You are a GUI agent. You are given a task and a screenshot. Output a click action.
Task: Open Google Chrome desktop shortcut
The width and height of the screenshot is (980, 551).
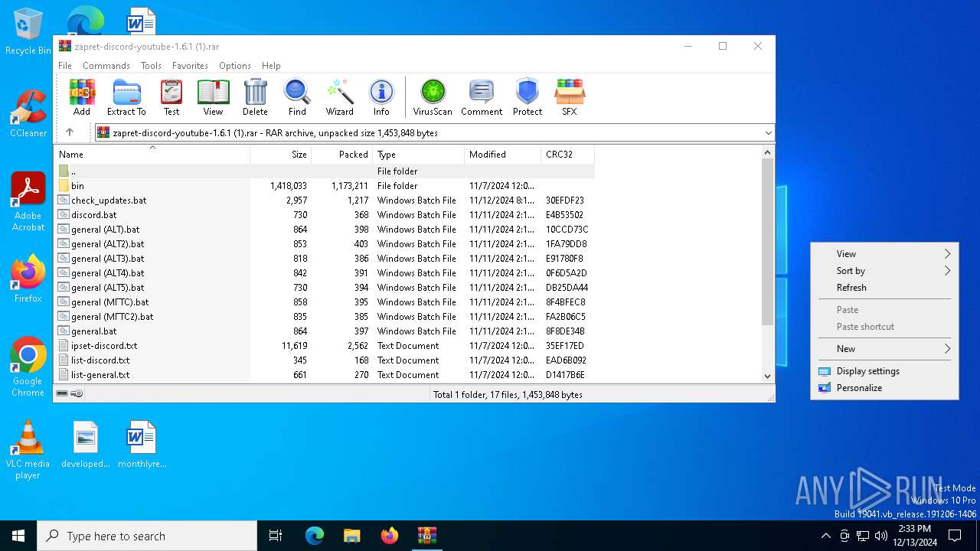(28, 367)
